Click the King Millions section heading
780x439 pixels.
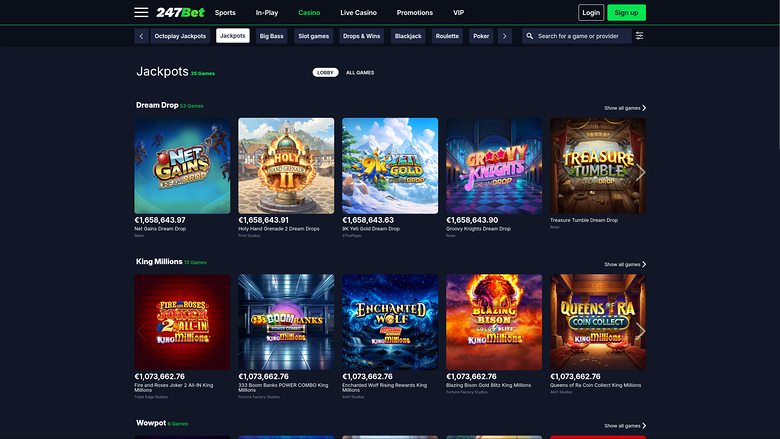pos(159,262)
